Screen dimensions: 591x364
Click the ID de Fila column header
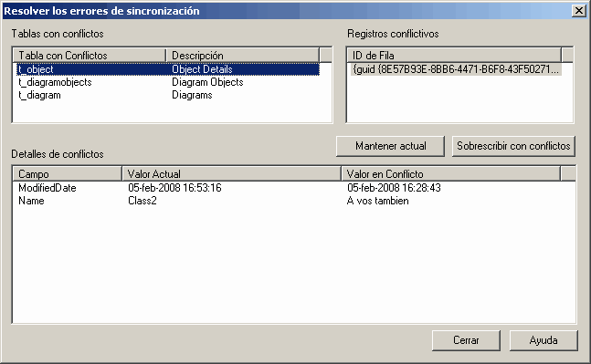point(454,56)
